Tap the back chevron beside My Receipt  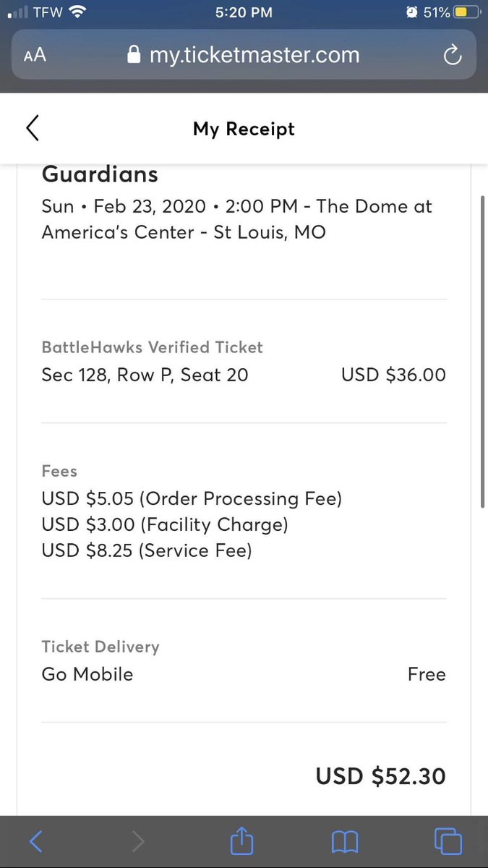[32, 127]
